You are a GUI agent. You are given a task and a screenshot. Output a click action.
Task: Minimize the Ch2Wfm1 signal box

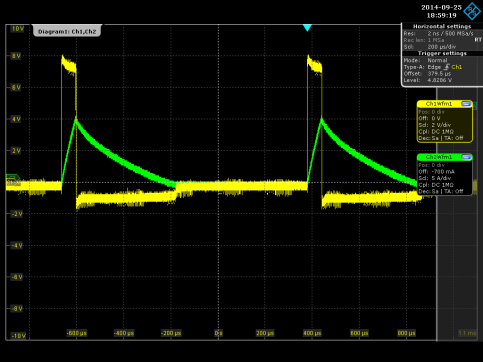coord(466,157)
